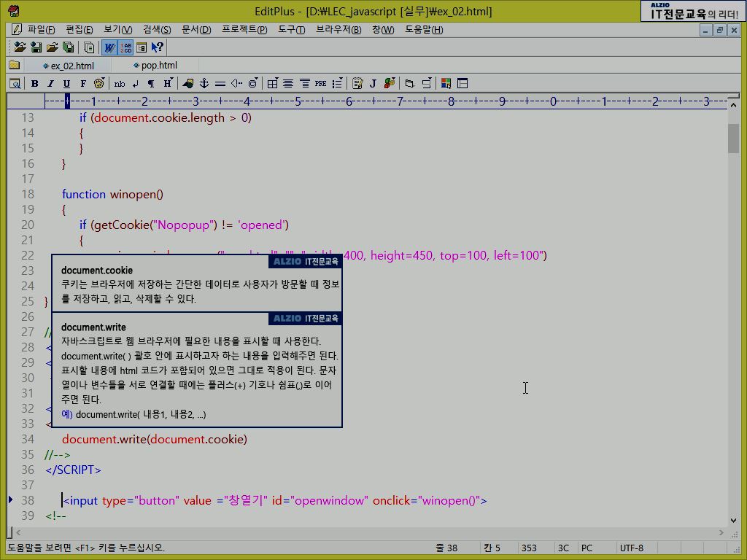747x560 pixels.
Task: Click the center align icon
Action: pyautogui.click(x=288, y=84)
